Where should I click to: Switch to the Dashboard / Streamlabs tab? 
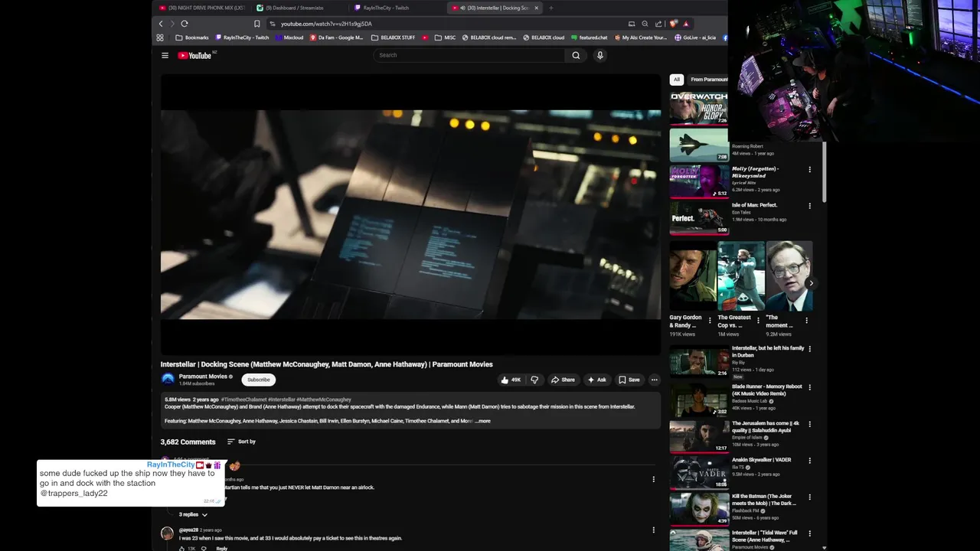[x=299, y=8]
